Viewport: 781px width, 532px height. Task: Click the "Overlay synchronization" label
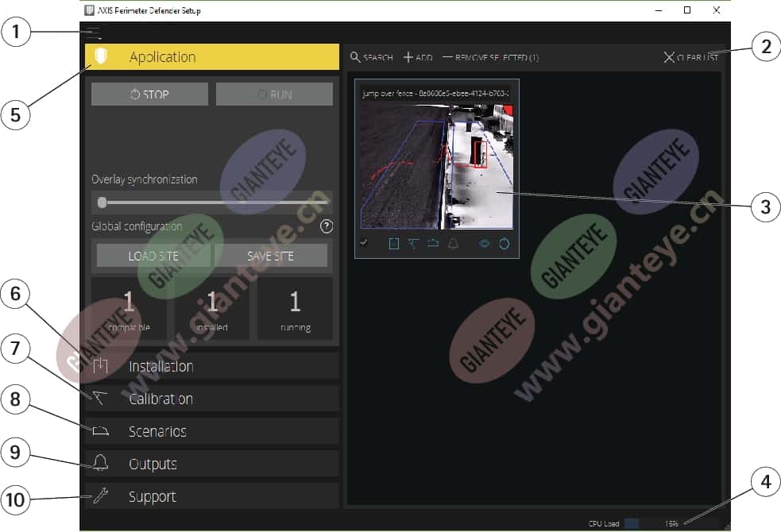(145, 179)
